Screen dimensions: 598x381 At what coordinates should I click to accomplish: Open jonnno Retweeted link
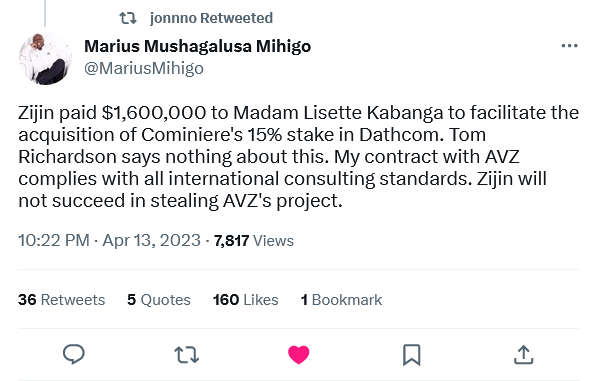tap(211, 18)
